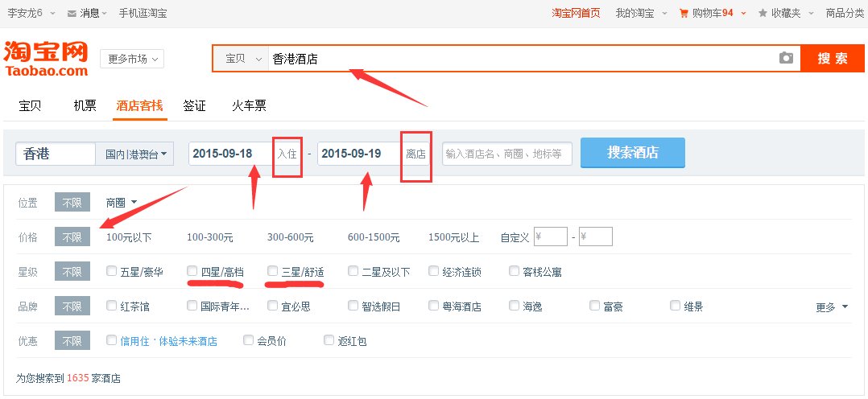The width and height of the screenshot is (868, 399).
Task: Filter price by 100元以下
Action: pos(129,238)
